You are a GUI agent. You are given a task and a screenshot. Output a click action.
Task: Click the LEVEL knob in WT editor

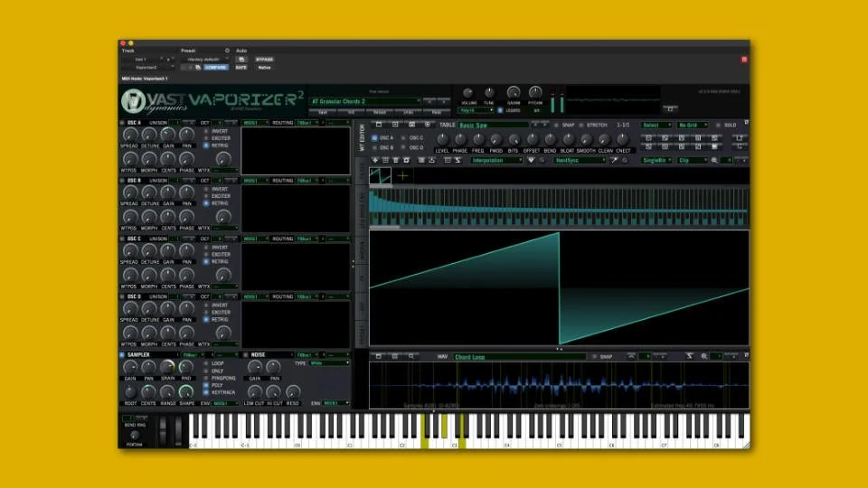[x=442, y=139]
